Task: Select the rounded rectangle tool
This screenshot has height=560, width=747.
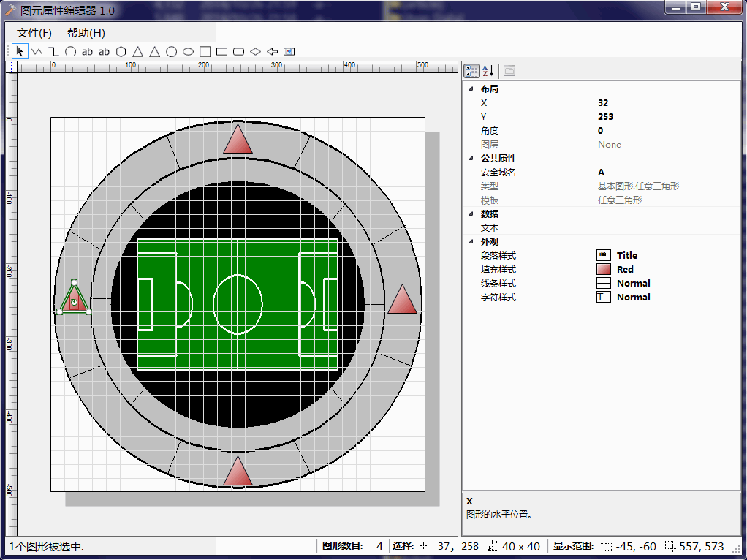Action: point(238,51)
